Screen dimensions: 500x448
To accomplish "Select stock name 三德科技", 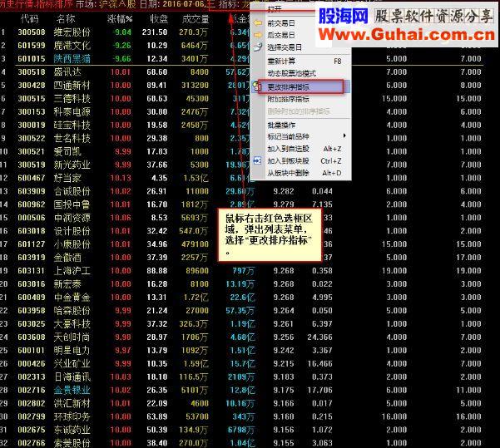I will coord(72,98).
